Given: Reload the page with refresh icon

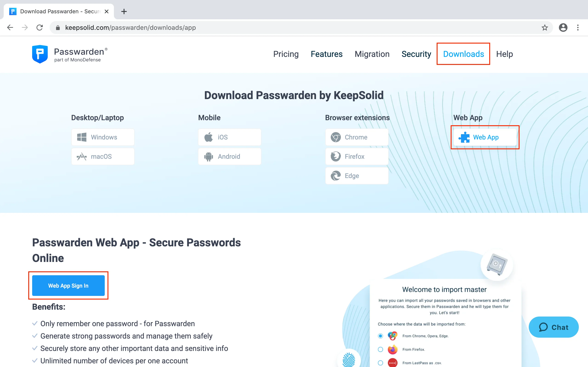Looking at the screenshot, I should point(40,28).
